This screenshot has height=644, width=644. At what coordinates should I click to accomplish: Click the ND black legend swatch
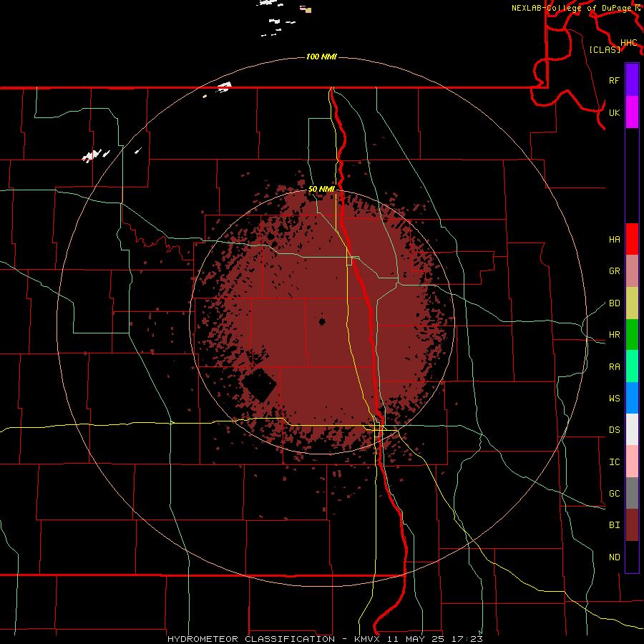click(x=632, y=557)
